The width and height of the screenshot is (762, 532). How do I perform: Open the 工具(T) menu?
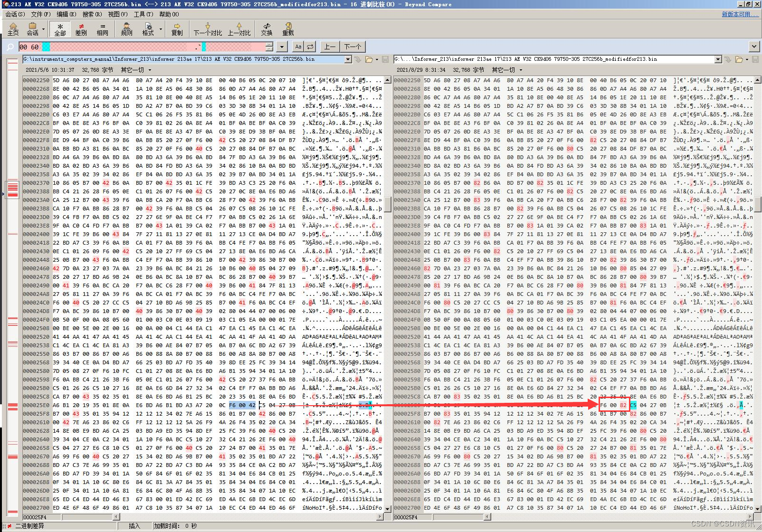tap(143, 14)
